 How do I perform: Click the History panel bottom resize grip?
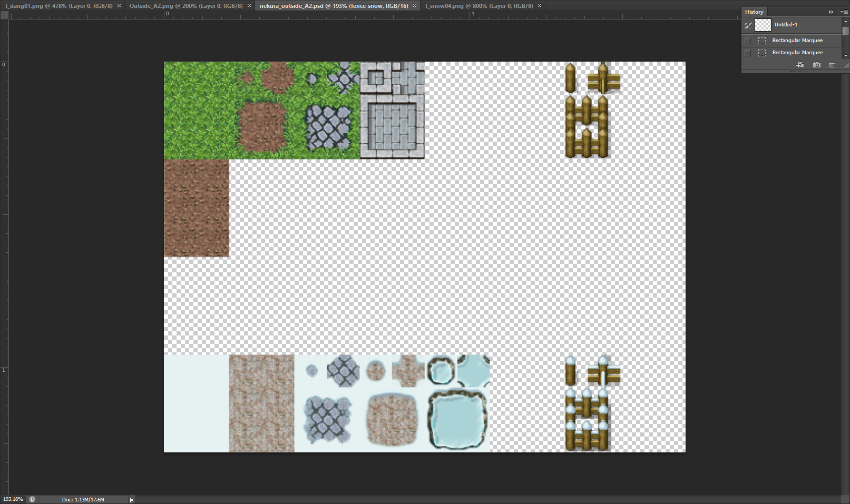(795, 71)
